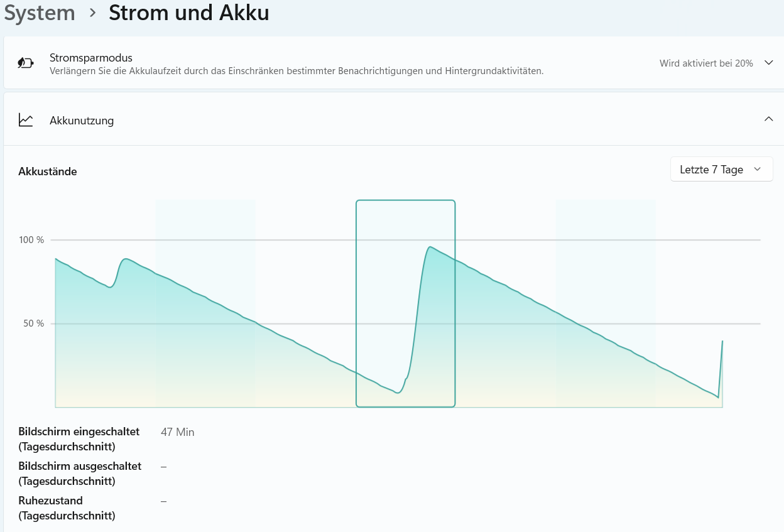Expand the Stromsparmodus settings section
Viewport: 784px width, 532px height.
pos(768,63)
